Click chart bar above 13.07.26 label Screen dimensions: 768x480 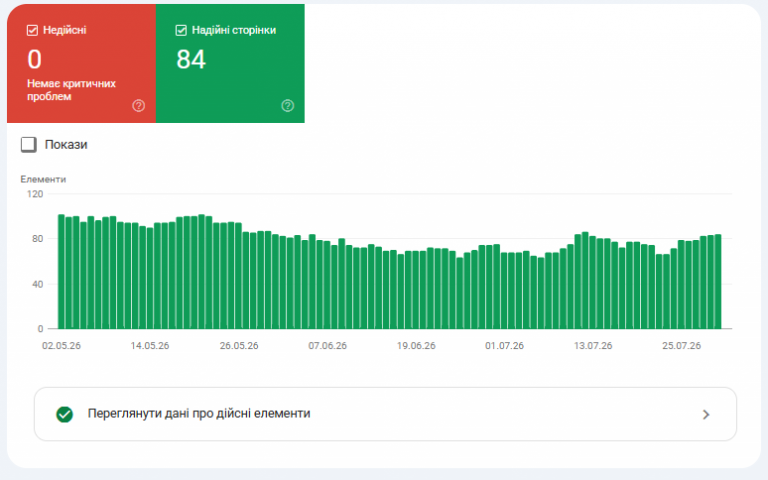pyautogui.click(x=593, y=282)
